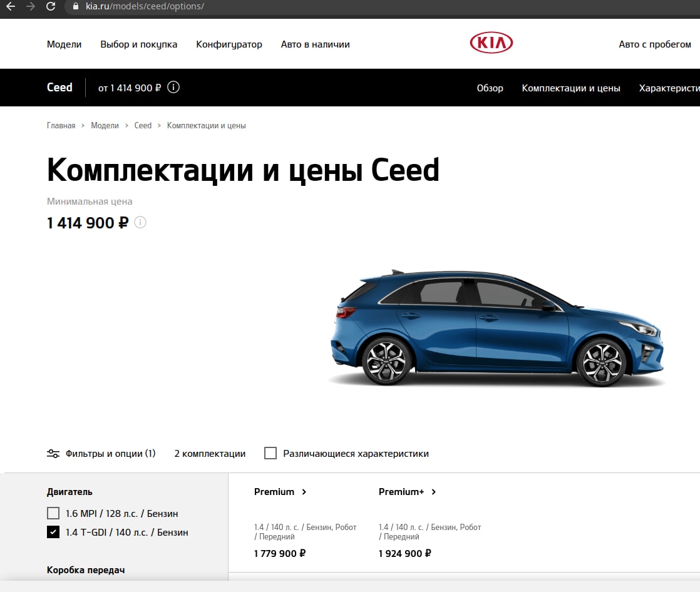Focus the kia.ru address bar URL

coord(145,6)
